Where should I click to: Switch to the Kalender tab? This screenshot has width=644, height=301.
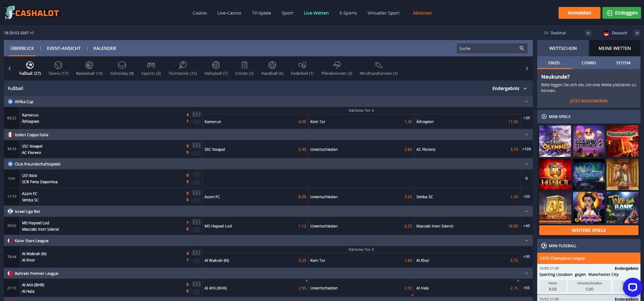click(x=105, y=49)
